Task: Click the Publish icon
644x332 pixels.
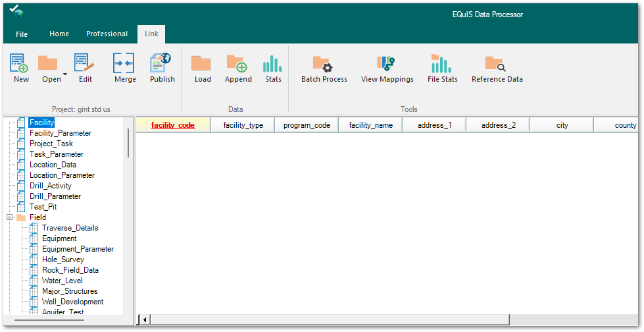Action: click(x=161, y=64)
